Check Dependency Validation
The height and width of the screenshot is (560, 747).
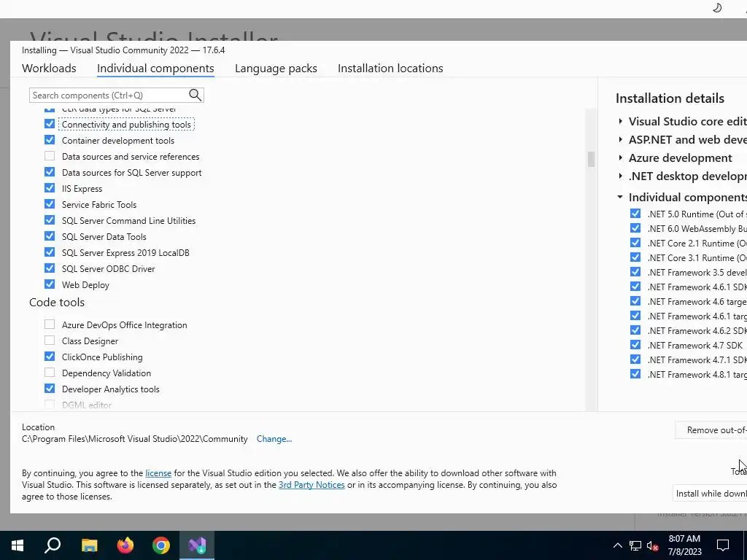point(50,373)
